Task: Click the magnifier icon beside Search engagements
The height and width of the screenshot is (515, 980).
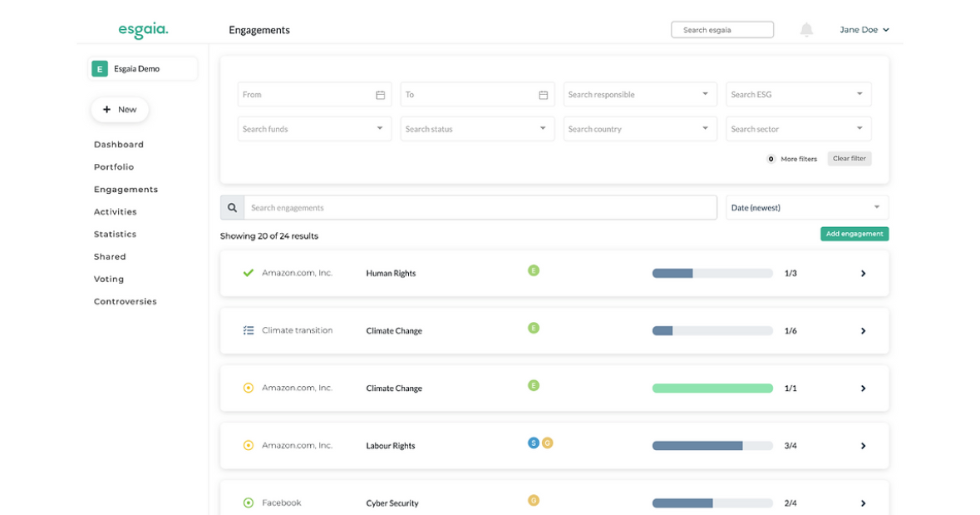Action: (x=232, y=208)
